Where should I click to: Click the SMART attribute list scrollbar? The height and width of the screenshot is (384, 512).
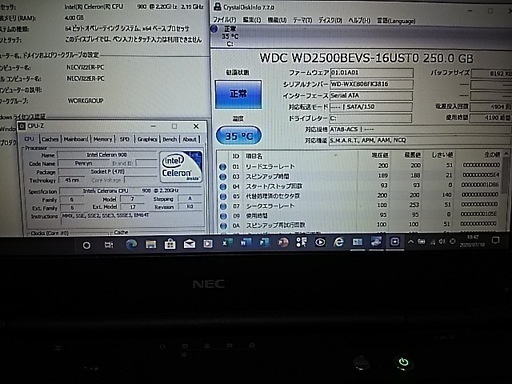(506, 191)
